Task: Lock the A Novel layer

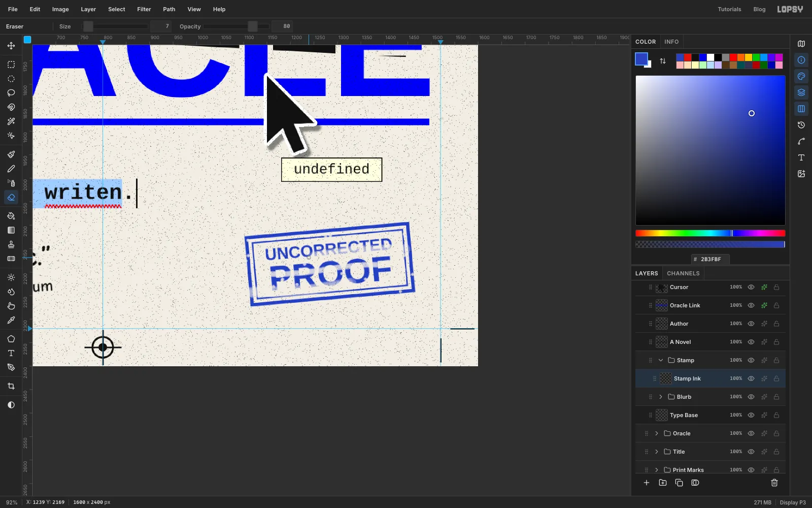Action: [776, 342]
